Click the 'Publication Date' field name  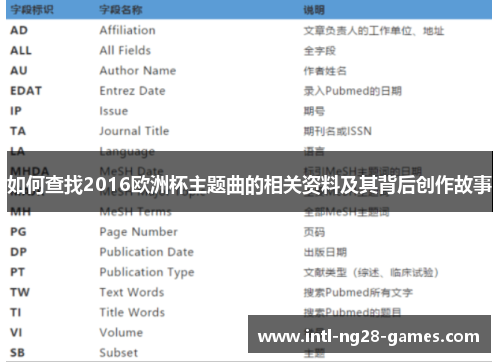coord(147,252)
